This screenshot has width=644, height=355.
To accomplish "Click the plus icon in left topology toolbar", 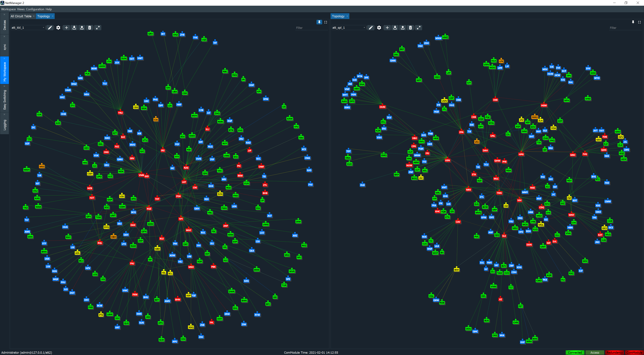I will (x=67, y=28).
